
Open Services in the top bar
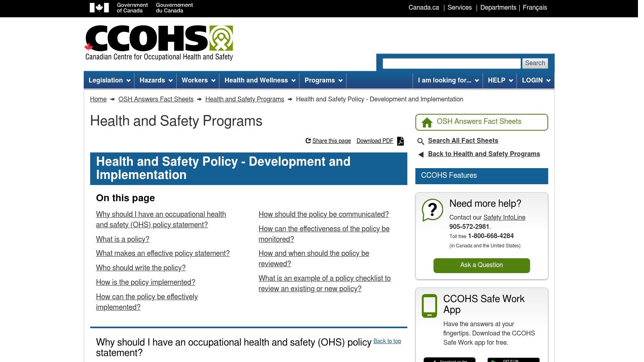click(459, 8)
